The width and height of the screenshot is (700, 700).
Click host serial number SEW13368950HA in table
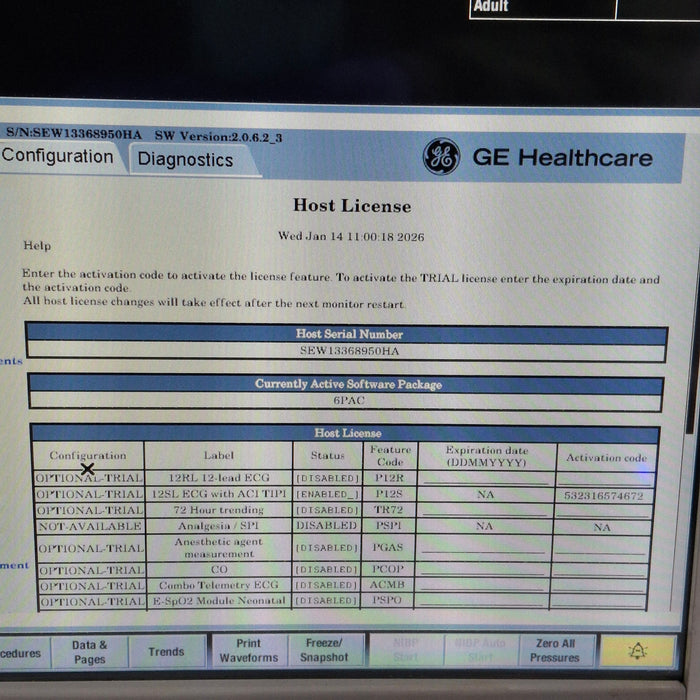pos(349,351)
